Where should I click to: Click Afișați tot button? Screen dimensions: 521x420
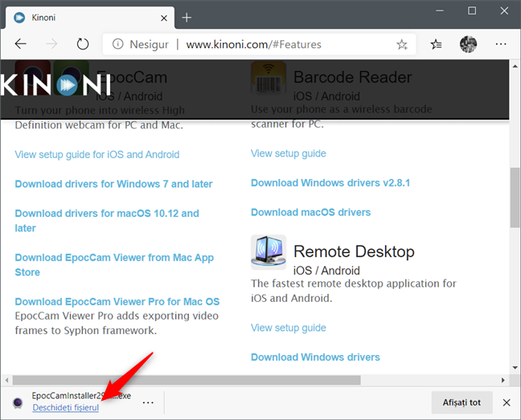click(462, 402)
